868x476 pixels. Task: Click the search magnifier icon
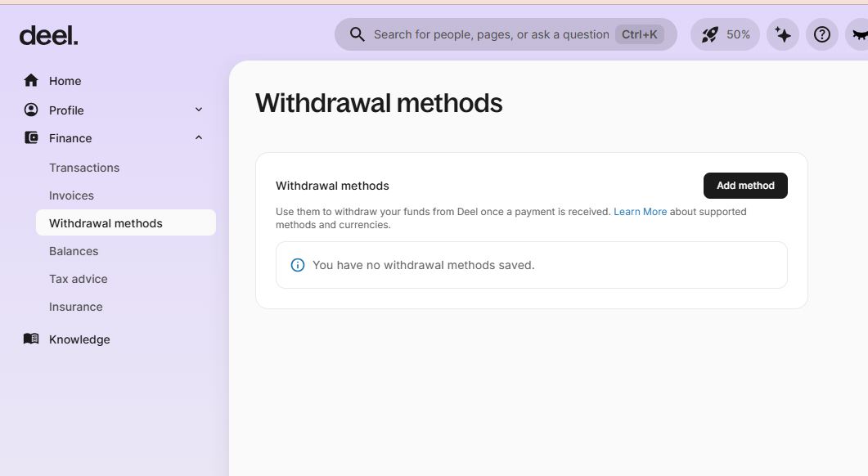[357, 34]
